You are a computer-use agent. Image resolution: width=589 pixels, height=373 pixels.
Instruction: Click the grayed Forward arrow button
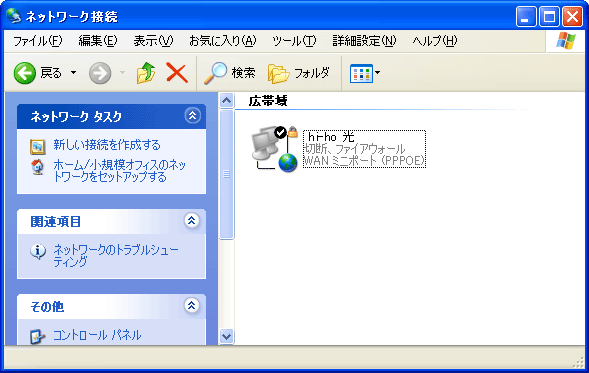100,73
